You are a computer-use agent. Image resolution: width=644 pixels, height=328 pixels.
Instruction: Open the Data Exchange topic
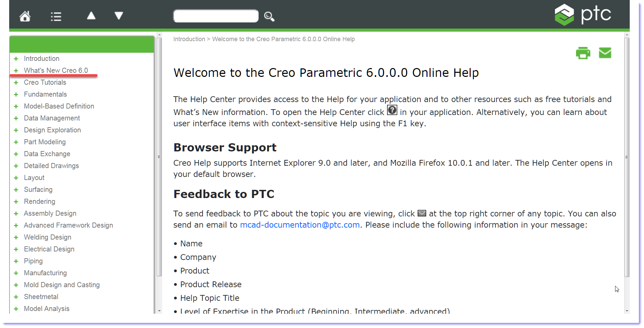tap(47, 154)
